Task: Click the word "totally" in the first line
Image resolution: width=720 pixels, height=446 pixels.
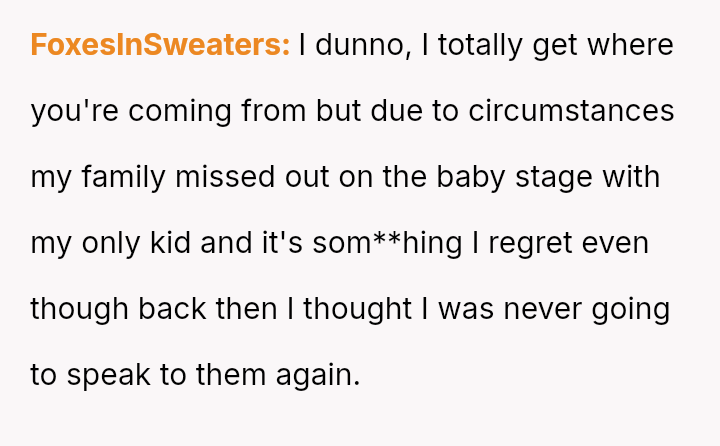Action: pos(480,46)
